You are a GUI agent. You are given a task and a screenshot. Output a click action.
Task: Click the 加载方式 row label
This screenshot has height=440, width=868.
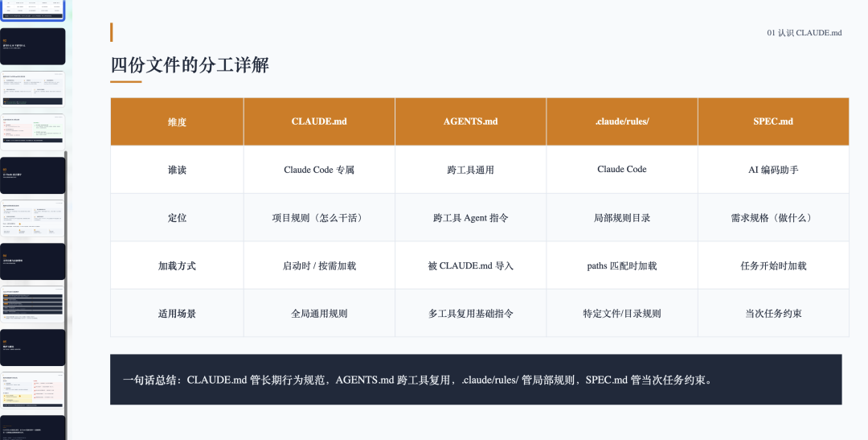(x=177, y=266)
